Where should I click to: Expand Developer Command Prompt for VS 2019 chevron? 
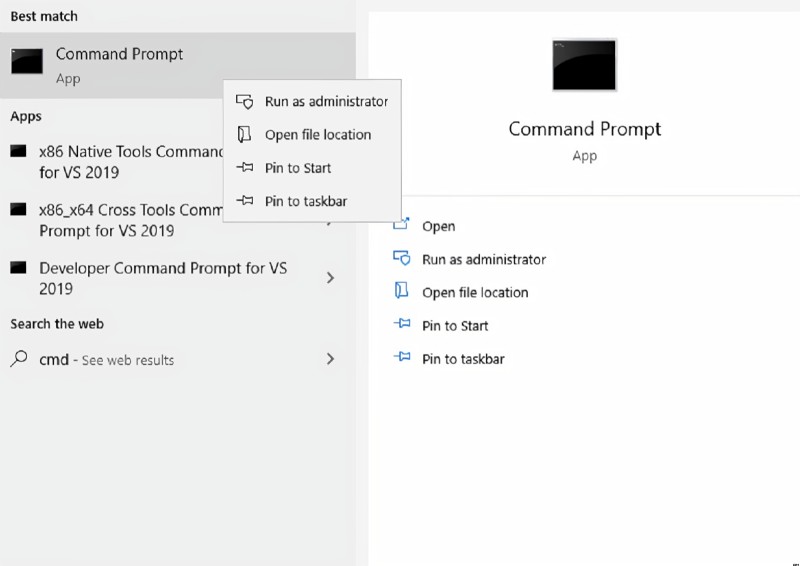tap(330, 278)
